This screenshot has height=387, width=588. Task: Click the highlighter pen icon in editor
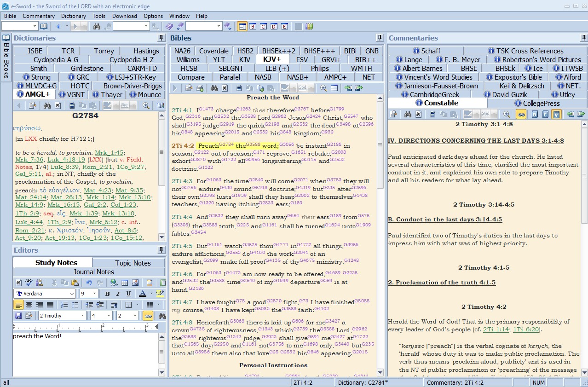pyautogui.click(x=160, y=294)
